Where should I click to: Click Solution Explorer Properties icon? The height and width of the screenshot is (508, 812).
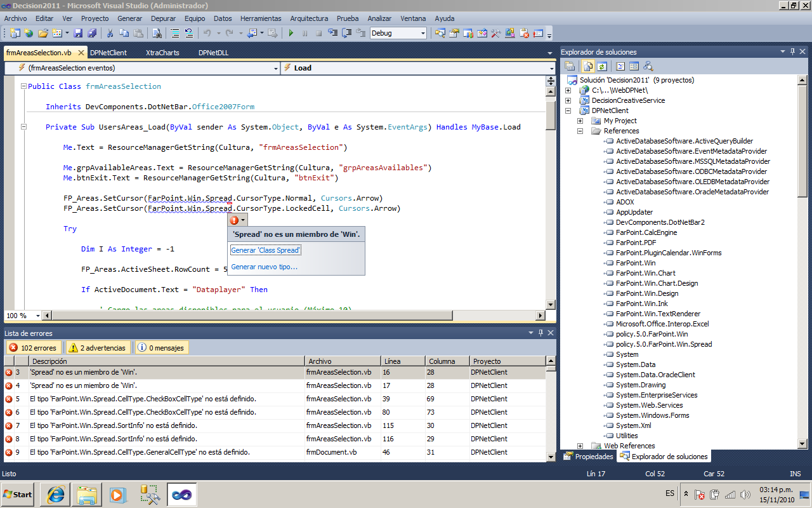tap(570, 66)
